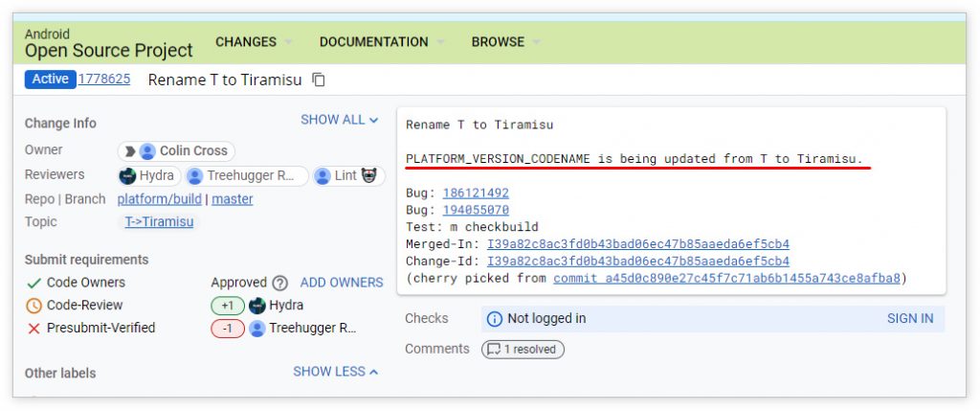The width and height of the screenshot is (980, 411).
Task: Click the -1 Presubmit-Verified vote chip
Action: (x=228, y=329)
